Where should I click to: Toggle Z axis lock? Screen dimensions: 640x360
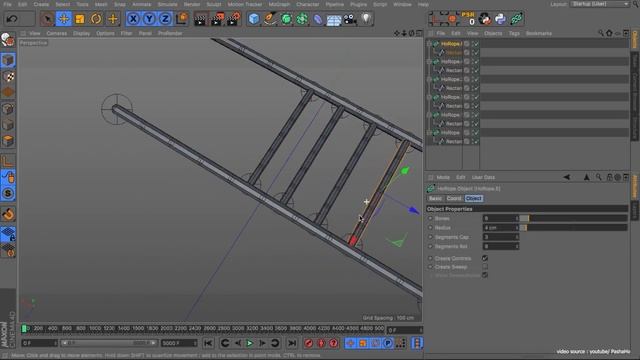(x=165, y=19)
